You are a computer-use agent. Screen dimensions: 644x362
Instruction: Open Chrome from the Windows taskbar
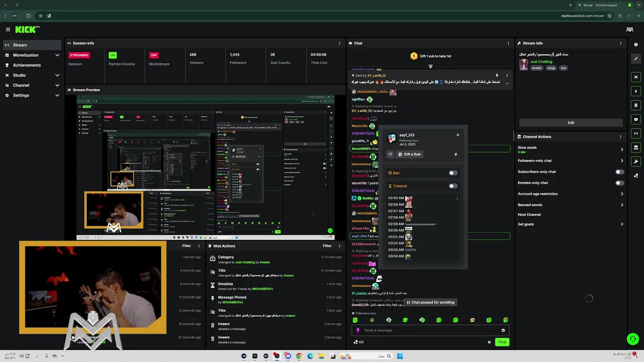tap(299, 356)
